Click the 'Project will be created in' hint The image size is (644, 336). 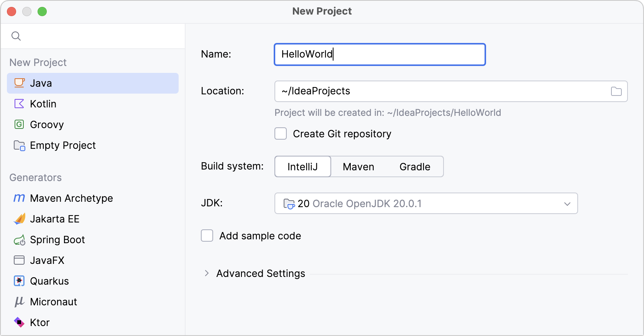pyautogui.click(x=388, y=113)
